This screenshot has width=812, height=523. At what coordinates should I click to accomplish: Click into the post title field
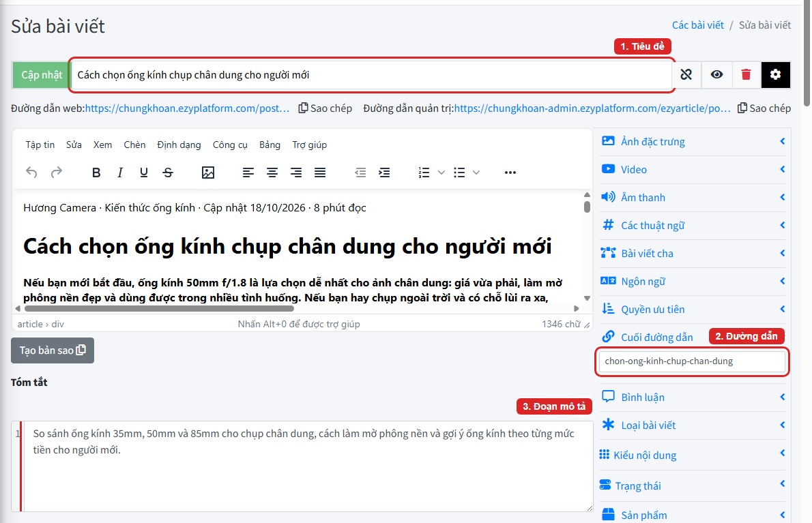click(x=372, y=74)
